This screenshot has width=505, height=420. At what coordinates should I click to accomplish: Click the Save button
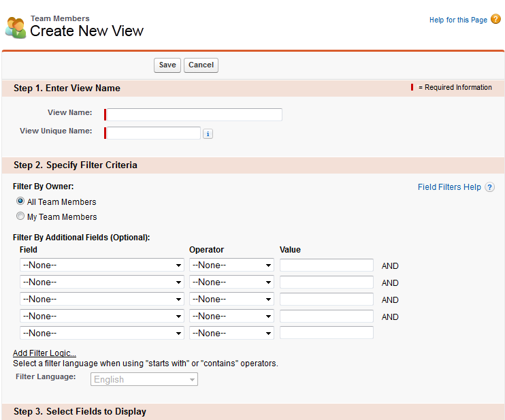point(167,65)
